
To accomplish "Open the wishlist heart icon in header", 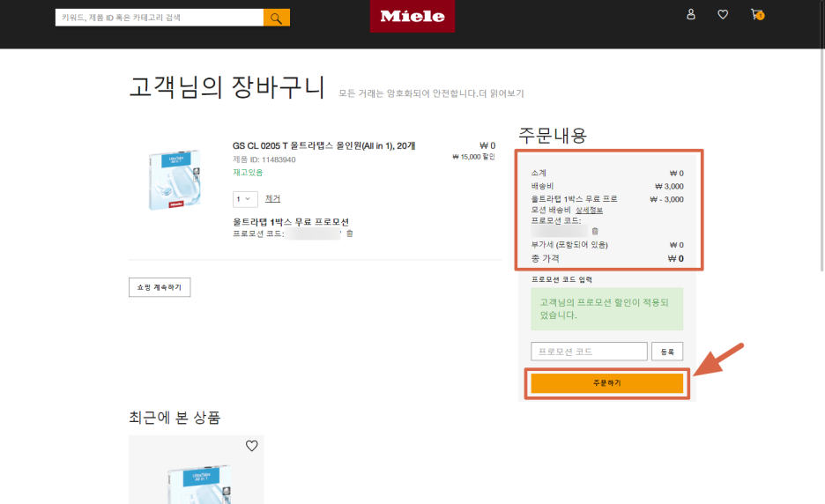I will tap(723, 15).
